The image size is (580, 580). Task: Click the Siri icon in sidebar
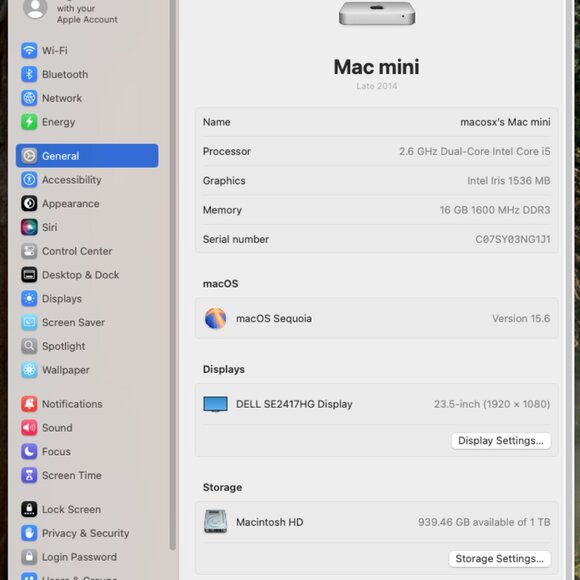(29, 227)
